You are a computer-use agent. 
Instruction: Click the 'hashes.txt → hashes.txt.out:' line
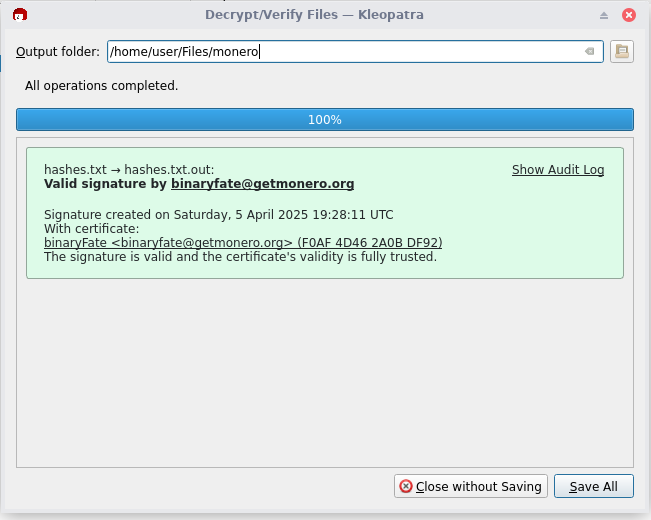129,169
